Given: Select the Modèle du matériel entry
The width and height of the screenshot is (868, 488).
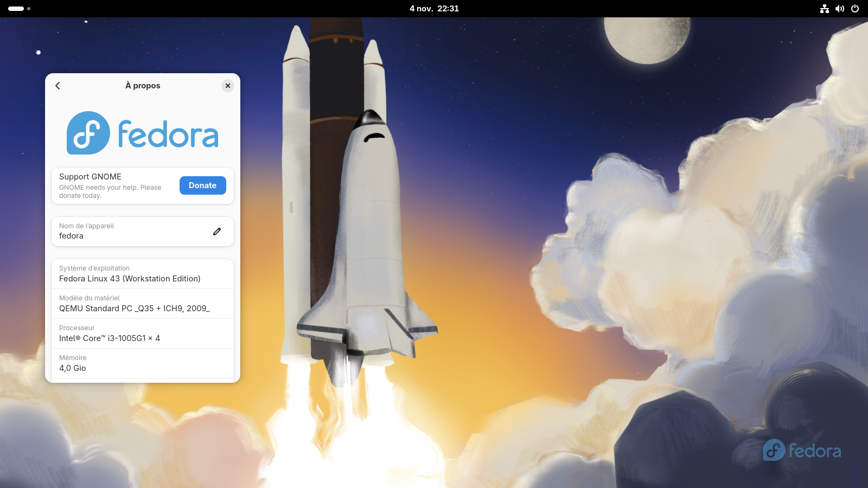Looking at the screenshot, I should click(142, 304).
